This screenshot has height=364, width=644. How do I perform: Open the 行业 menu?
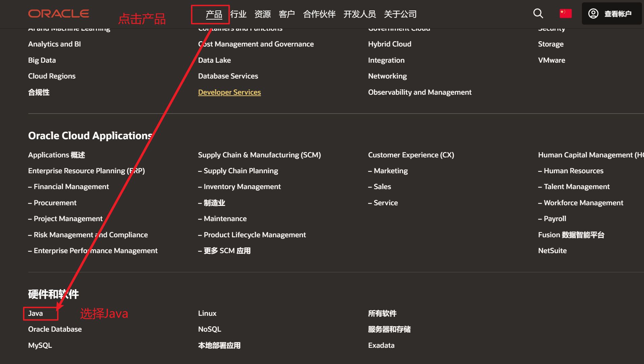coord(239,14)
